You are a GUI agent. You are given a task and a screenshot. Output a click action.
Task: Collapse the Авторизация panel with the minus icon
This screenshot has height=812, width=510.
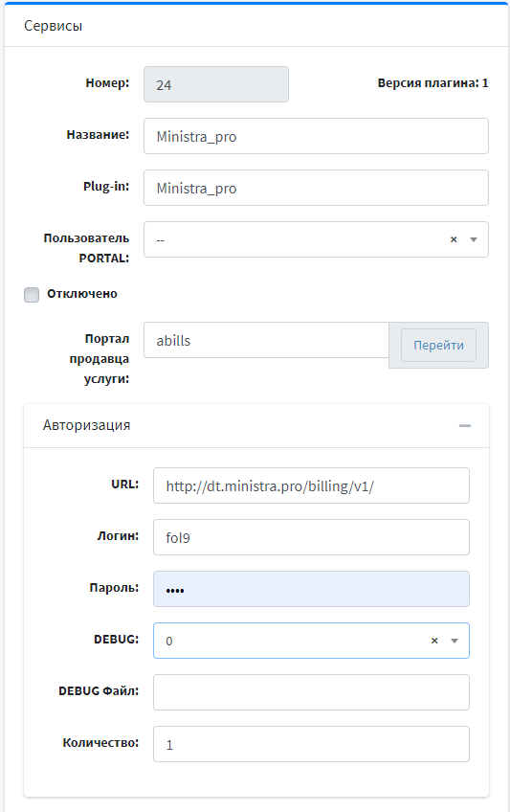[x=465, y=426]
